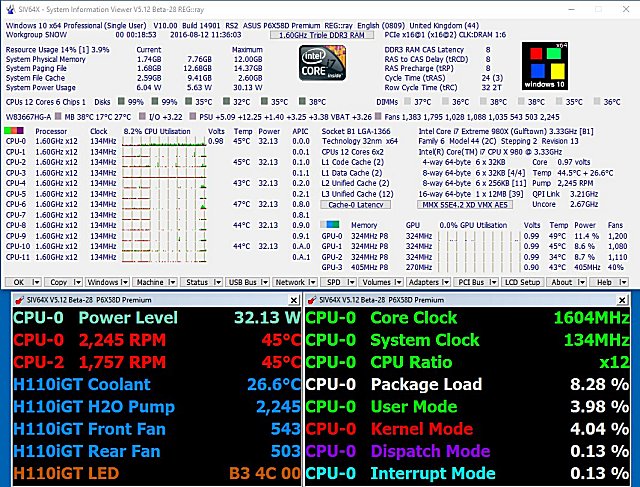Click the PSU voltage indicator square
The width and height of the screenshot is (640, 487).
tap(193, 116)
